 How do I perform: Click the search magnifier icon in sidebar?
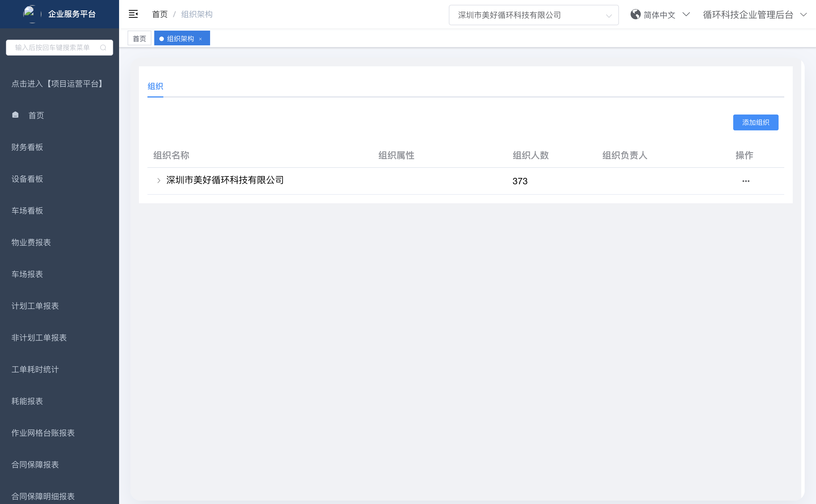(103, 48)
